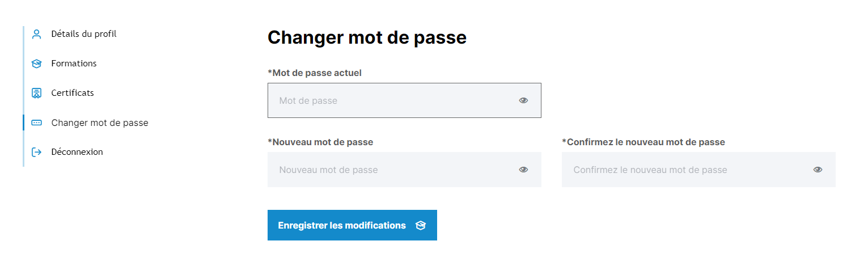Click into the Nouveau mot de passe field
The height and width of the screenshot is (266, 868).
click(404, 170)
